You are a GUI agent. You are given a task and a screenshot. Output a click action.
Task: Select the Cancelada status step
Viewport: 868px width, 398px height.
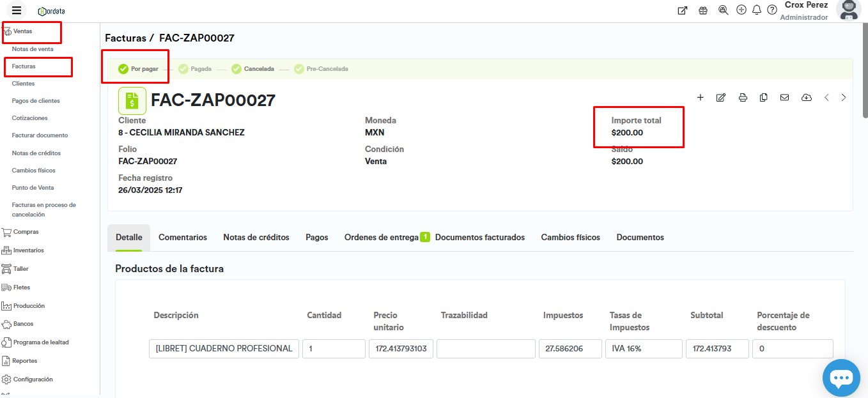pos(252,69)
